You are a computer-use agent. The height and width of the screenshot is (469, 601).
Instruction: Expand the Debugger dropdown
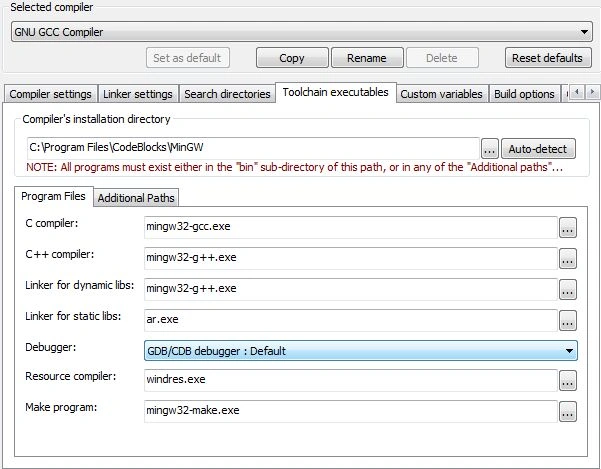(x=361, y=351)
